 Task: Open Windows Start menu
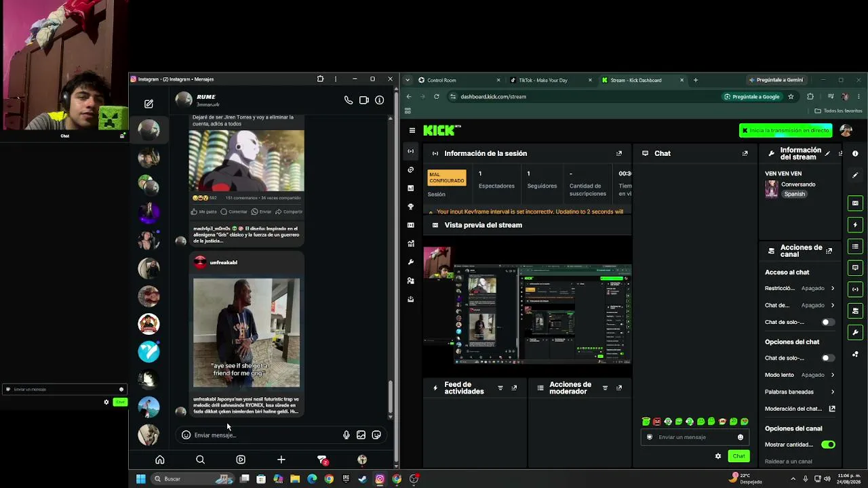click(140, 479)
